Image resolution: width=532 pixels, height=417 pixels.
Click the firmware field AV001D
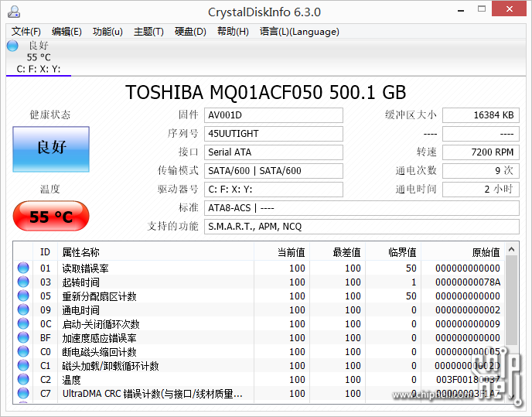coord(274,115)
